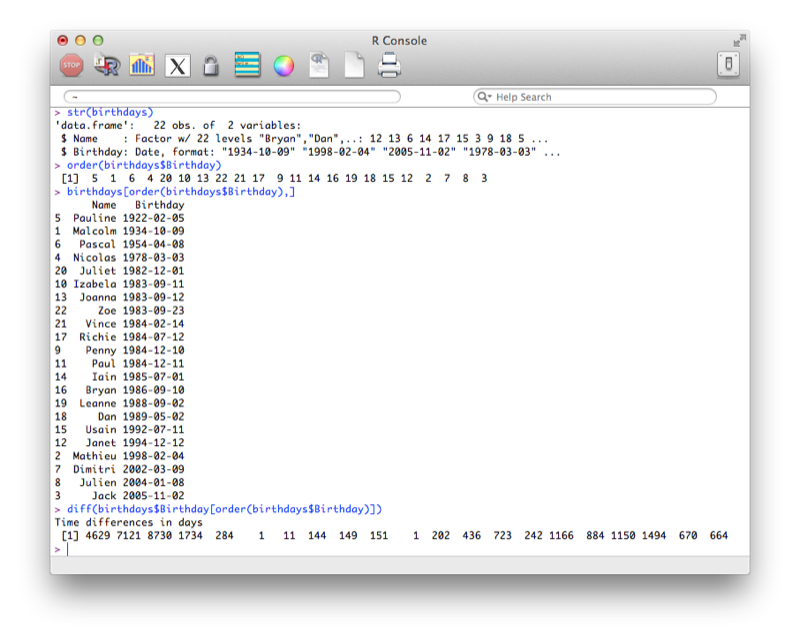Click the row for Pascal 1954-04-08
The image size is (800, 644).
tap(119, 244)
